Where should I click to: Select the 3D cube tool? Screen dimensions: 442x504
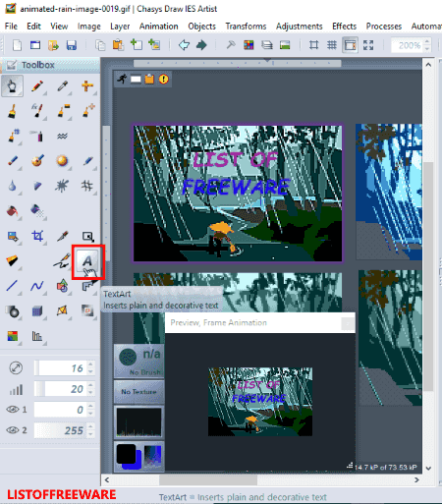37,310
